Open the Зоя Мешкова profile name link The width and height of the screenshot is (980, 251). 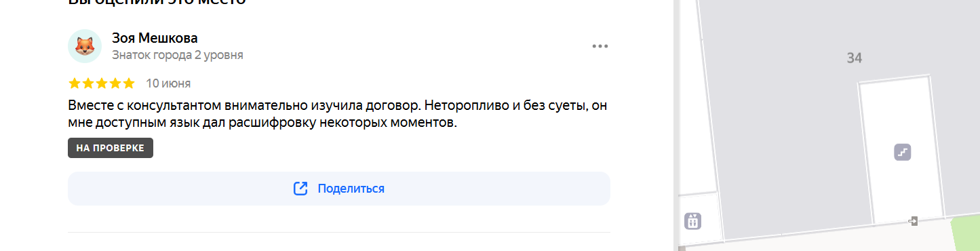155,38
